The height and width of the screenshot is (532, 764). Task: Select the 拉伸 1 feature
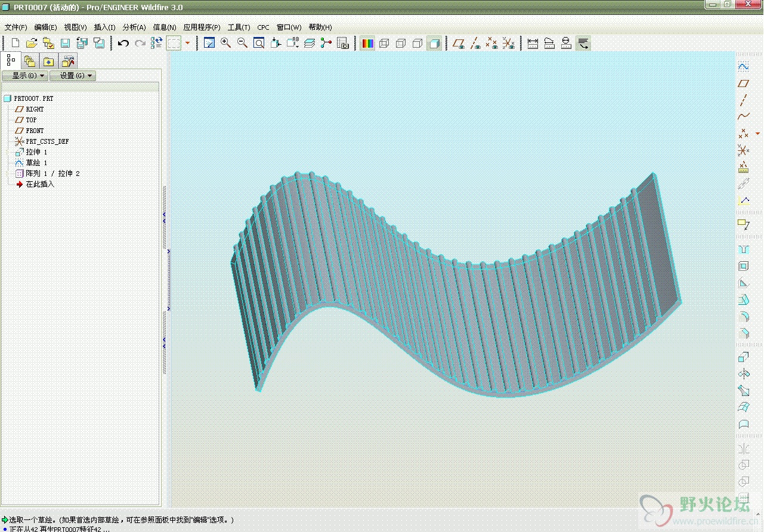pyautogui.click(x=36, y=152)
